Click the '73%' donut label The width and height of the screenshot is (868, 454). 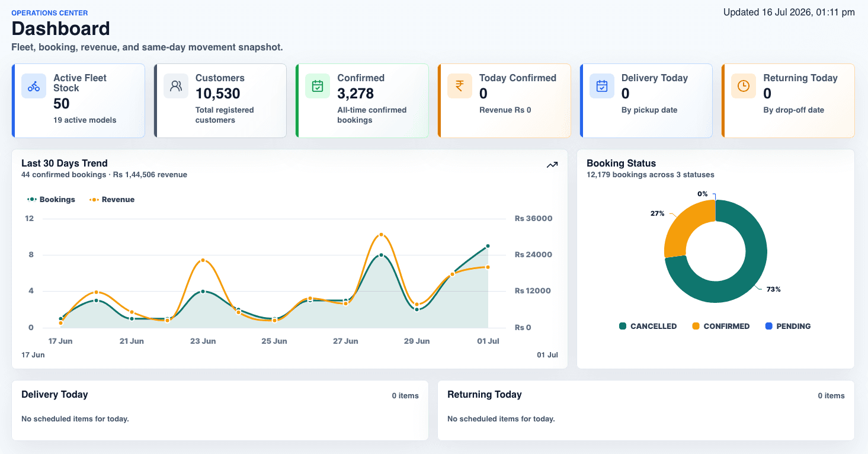pos(774,290)
